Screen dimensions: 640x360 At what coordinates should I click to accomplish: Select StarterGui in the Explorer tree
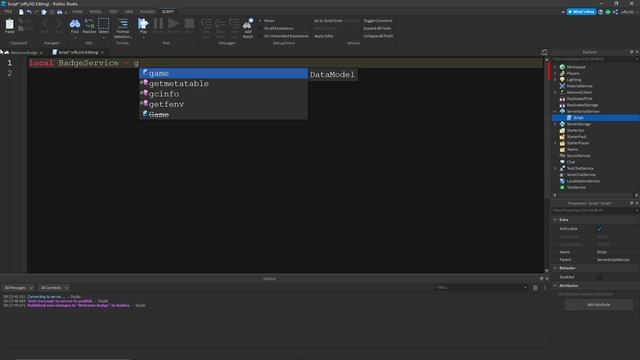tap(575, 130)
